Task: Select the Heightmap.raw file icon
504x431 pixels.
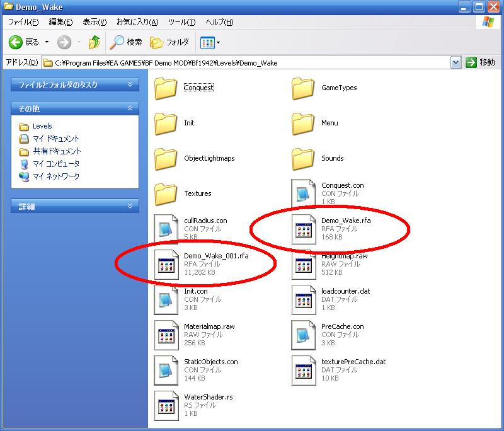Action: [304, 265]
